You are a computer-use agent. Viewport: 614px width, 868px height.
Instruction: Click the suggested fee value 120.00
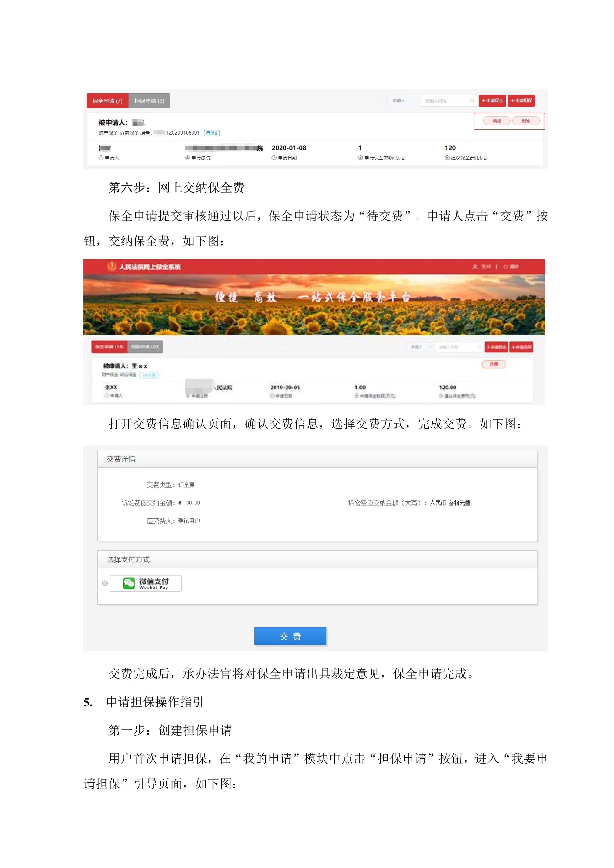(448, 388)
